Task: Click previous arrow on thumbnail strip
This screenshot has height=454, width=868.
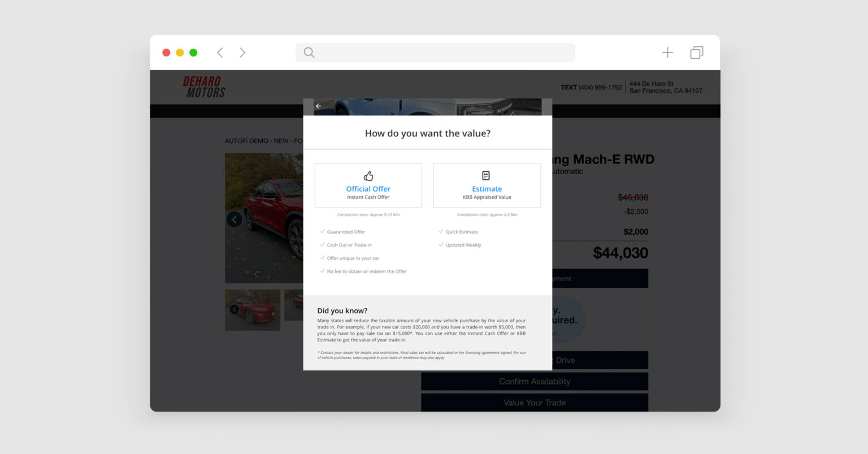Action: pyautogui.click(x=234, y=309)
